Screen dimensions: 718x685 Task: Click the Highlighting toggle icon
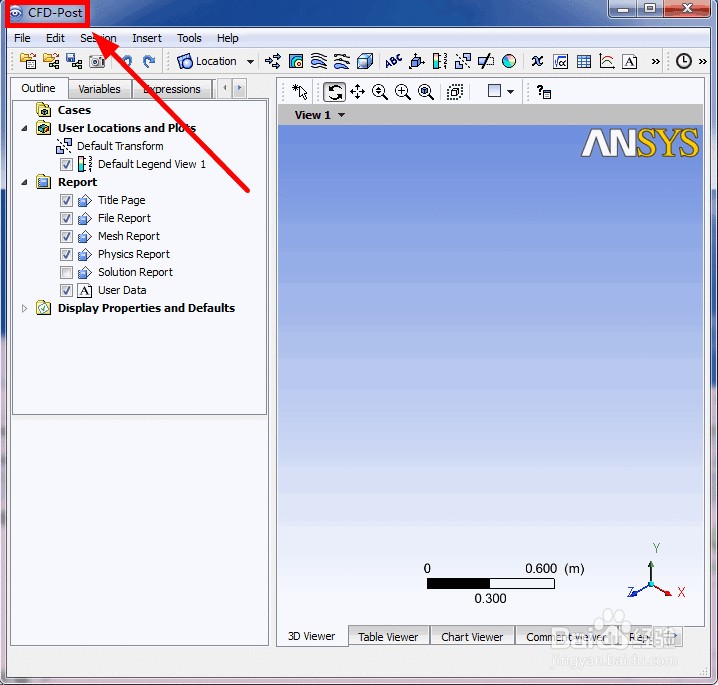point(455,92)
